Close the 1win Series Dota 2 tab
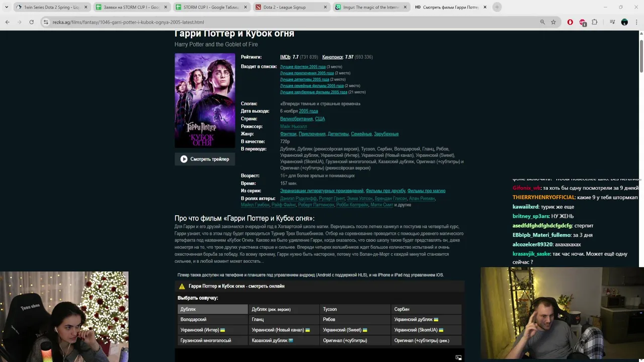 [x=86, y=7]
